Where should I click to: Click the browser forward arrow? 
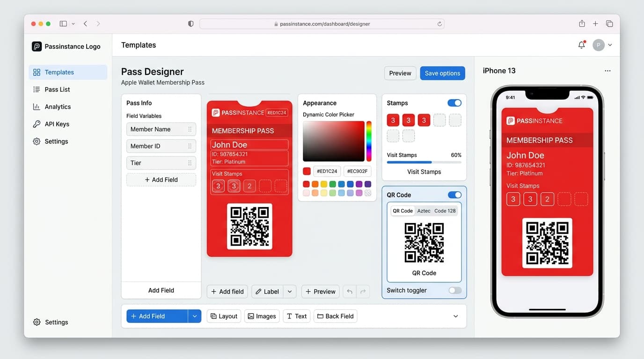click(x=98, y=23)
